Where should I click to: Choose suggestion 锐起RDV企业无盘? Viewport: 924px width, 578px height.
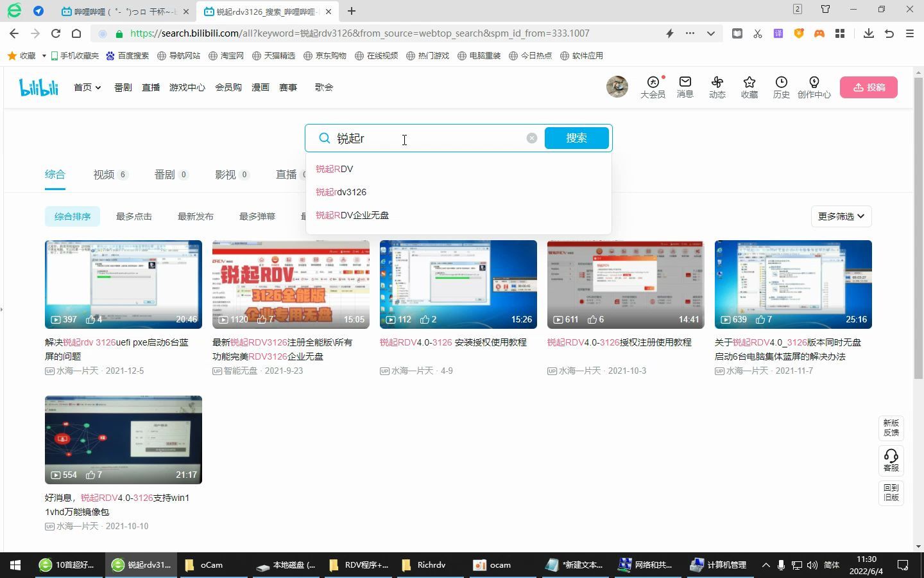coord(352,215)
